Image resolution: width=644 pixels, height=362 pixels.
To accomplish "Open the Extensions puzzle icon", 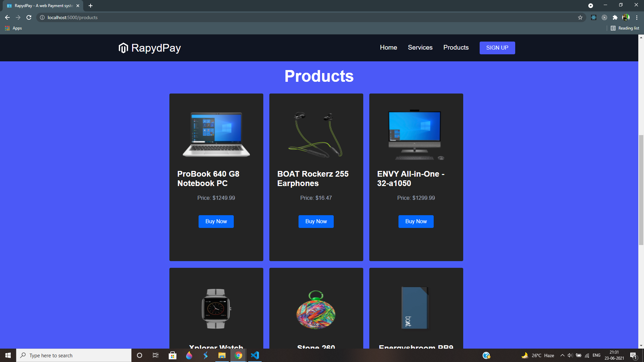I will click(x=615, y=17).
